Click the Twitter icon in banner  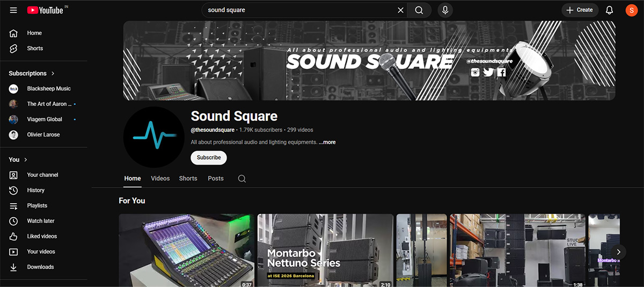(x=488, y=72)
